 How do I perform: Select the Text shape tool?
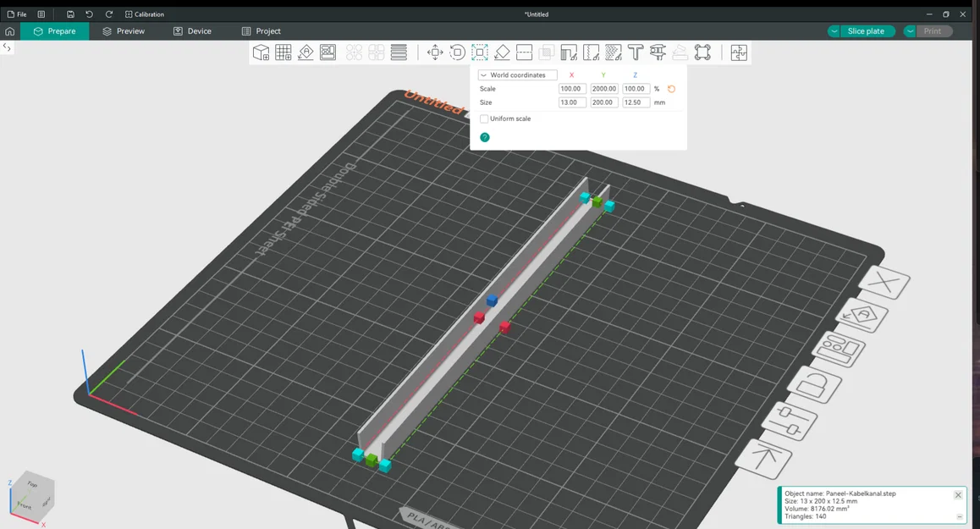click(x=636, y=52)
